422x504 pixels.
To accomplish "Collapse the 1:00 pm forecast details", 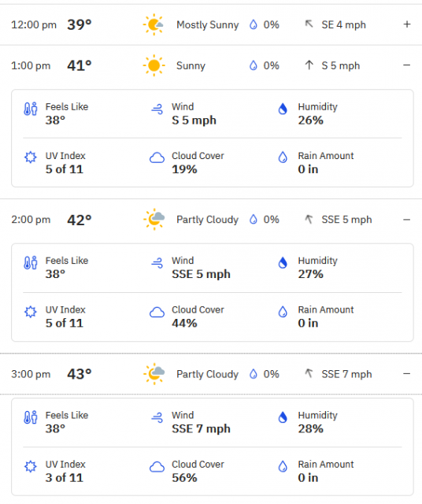I will point(407,65).
